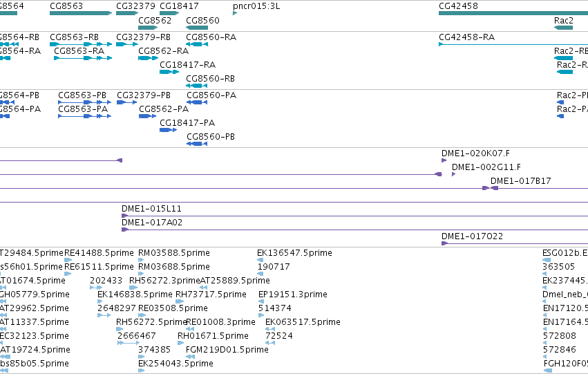Click the 572808 feature label

560,337
